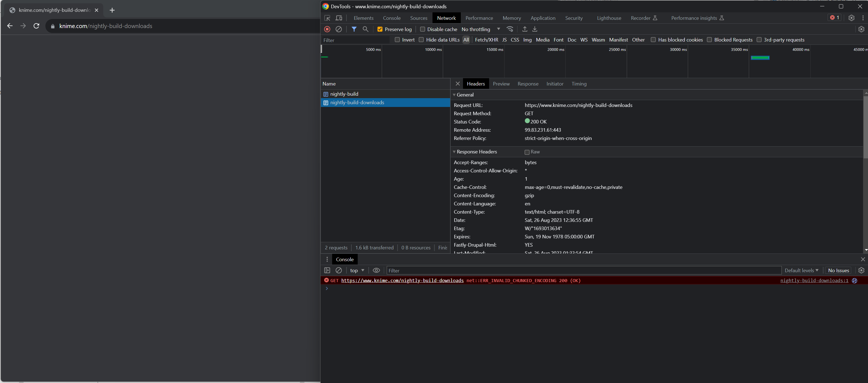The width and height of the screenshot is (868, 383).
Task: Switch to the Elements panel tab
Action: (x=363, y=18)
